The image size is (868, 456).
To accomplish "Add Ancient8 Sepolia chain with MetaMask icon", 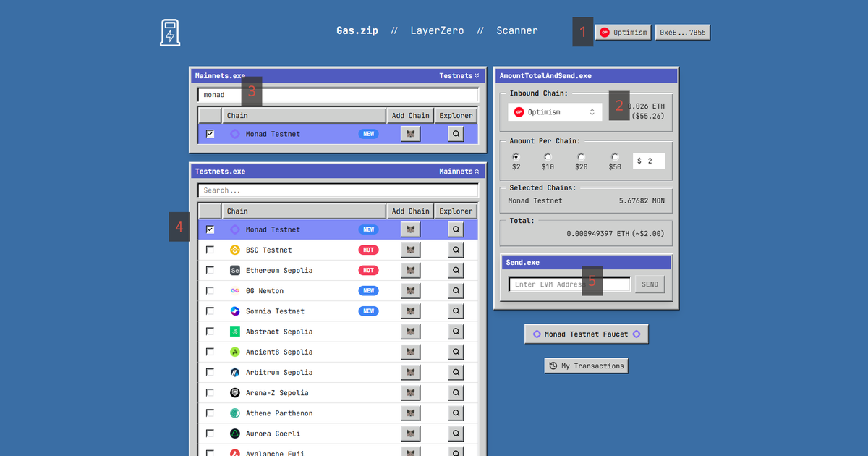I will click(x=411, y=352).
